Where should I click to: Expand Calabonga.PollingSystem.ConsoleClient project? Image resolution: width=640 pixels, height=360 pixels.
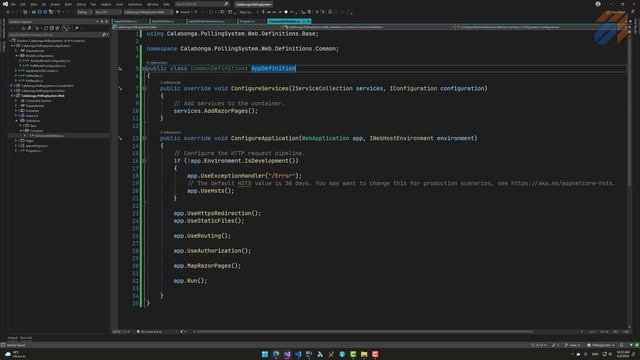12,86
